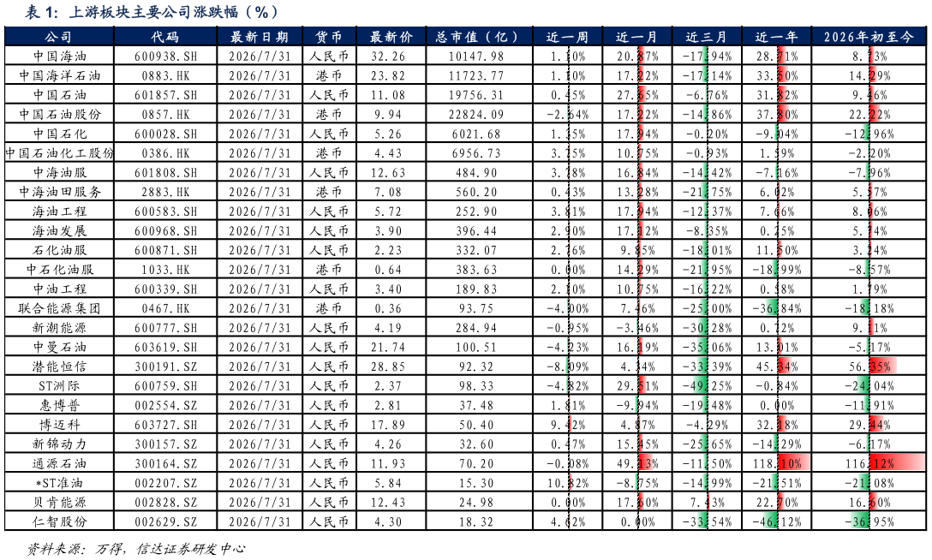The width and height of the screenshot is (932, 560).
Task: Select the company name 中国石化
Action: coord(59,134)
